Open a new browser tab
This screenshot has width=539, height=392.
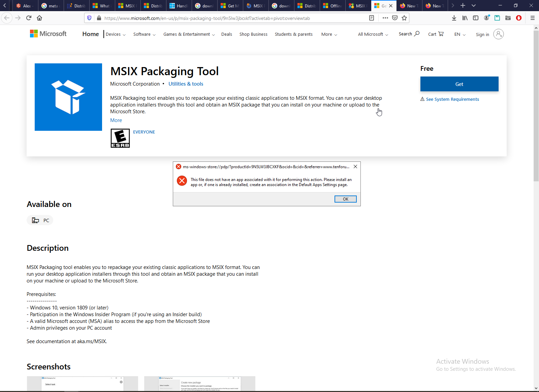point(463,5)
